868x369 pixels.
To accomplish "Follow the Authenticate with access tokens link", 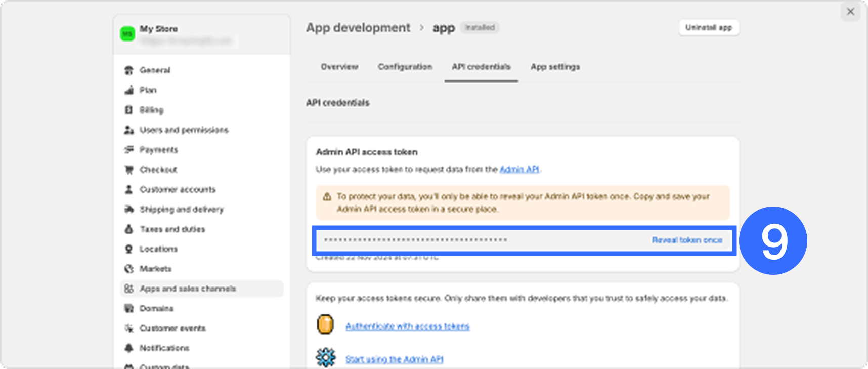I will 407,326.
